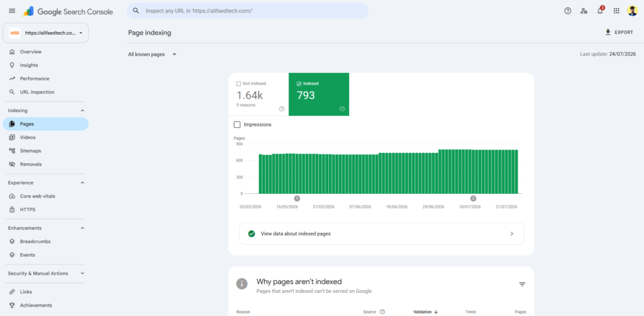This screenshot has height=316, width=644.
Task: Toggle the Indexed checkbox
Action: [x=299, y=84]
